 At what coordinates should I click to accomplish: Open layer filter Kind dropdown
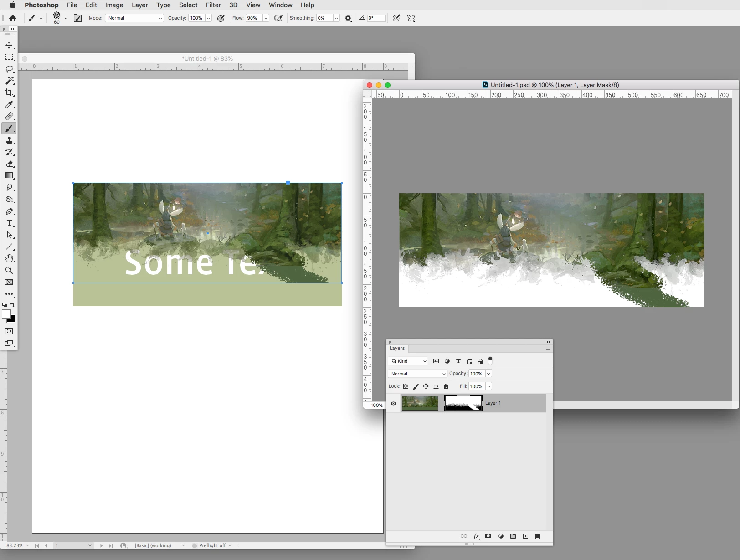click(x=408, y=361)
